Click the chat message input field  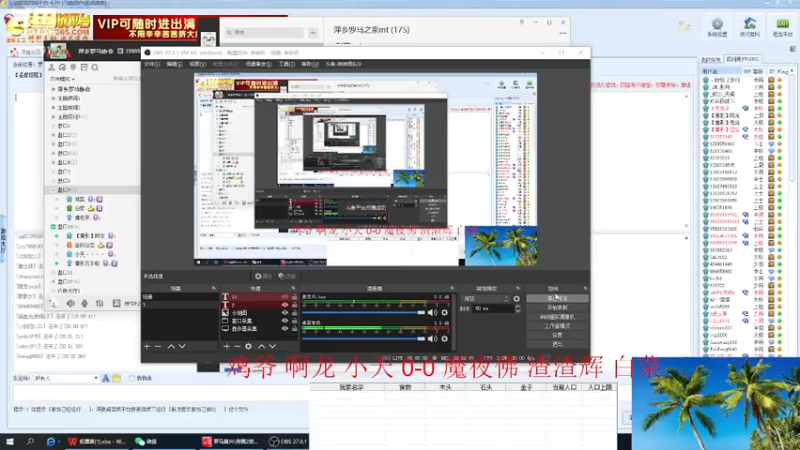click(x=161, y=393)
